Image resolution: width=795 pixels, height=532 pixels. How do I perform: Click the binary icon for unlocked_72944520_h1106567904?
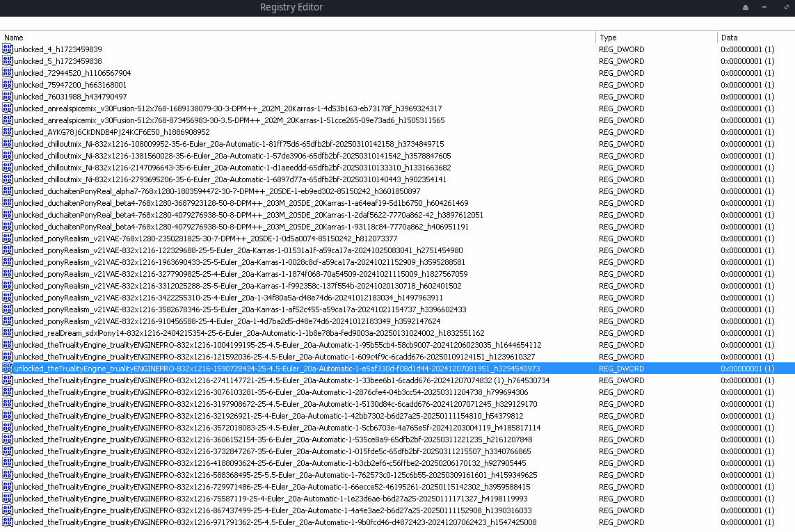click(8, 73)
